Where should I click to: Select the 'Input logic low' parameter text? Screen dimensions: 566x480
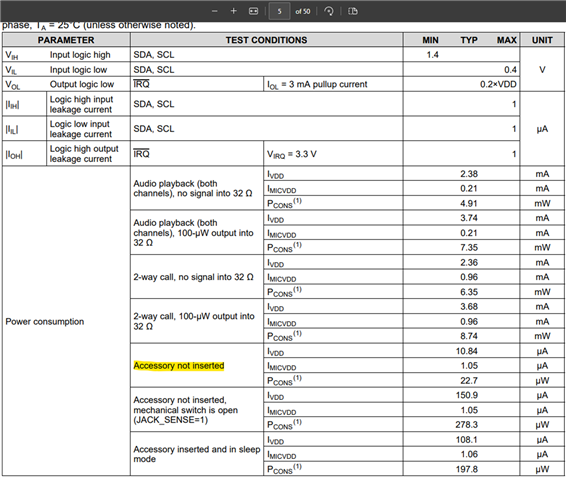coord(78,70)
